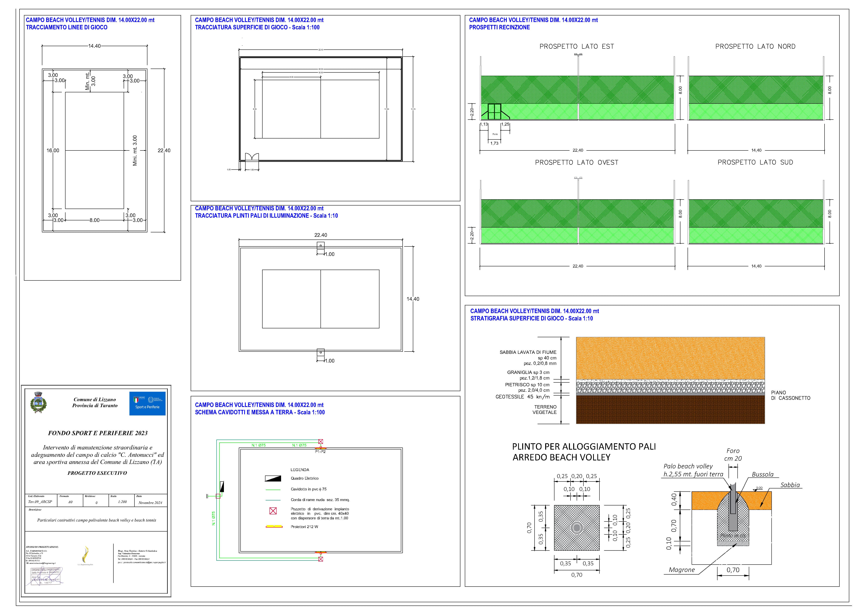Toggle the Corda di rame nuda legend line
The image size is (868, 614).
click(273, 500)
